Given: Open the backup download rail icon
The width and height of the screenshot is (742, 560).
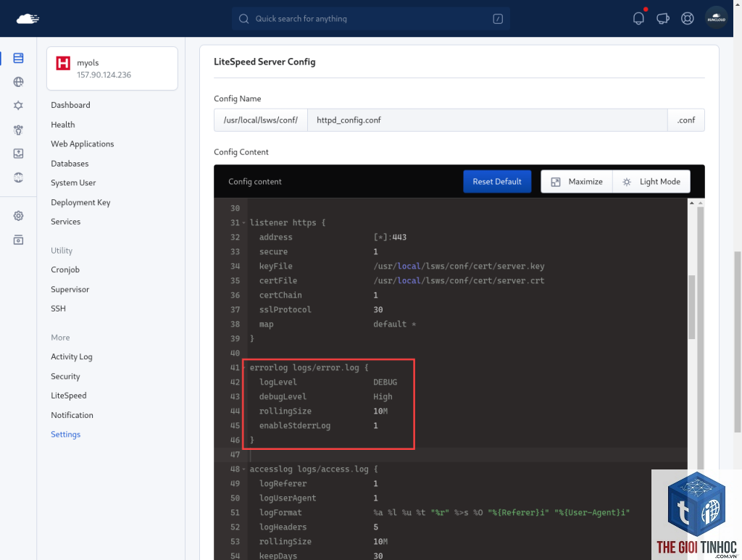Looking at the screenshot, I should (18, 154).
